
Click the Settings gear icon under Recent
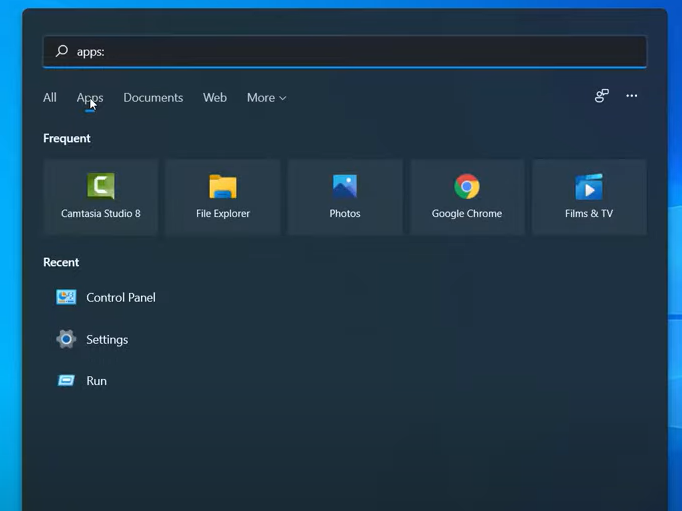[66, 339]
